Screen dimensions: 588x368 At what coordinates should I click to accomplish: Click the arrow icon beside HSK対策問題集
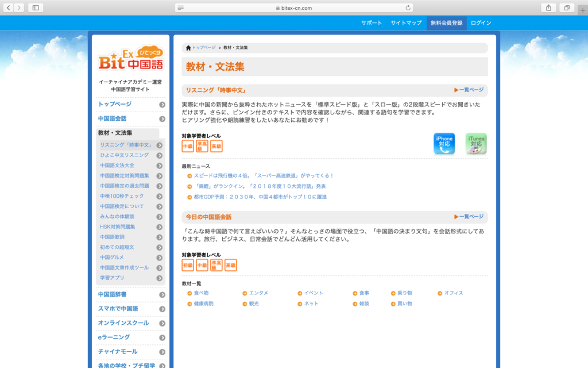[160, 227]
